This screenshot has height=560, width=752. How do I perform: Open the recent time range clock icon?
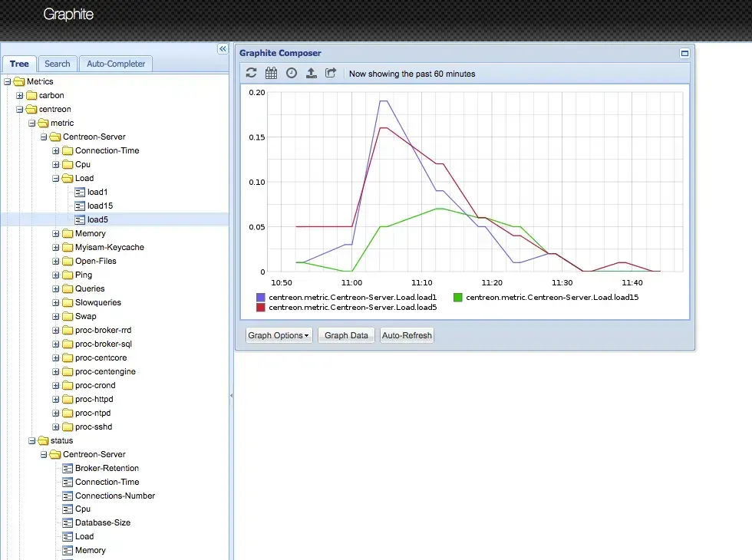[292, 73]
